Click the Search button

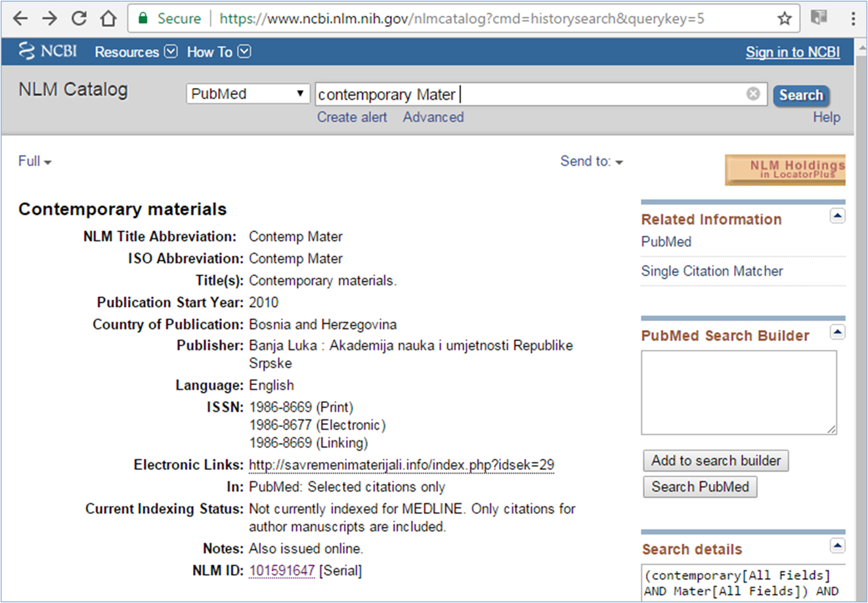point(801,95)
